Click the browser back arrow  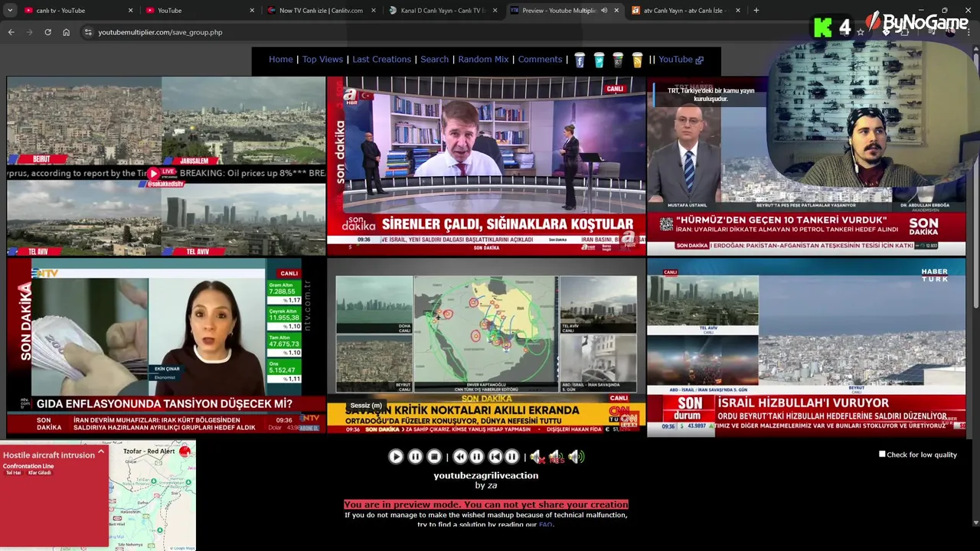click(x=11, y=32)
